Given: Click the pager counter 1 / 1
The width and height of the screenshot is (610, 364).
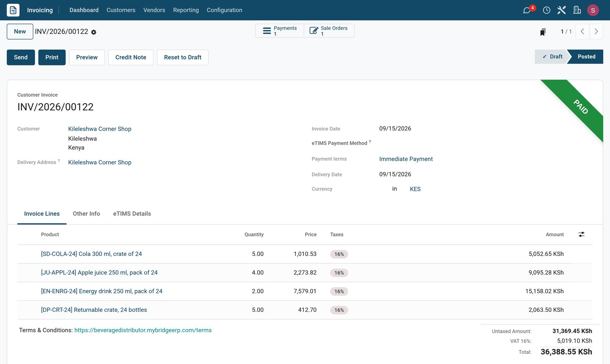Looking at the screenshot, I should click(566, 32).
